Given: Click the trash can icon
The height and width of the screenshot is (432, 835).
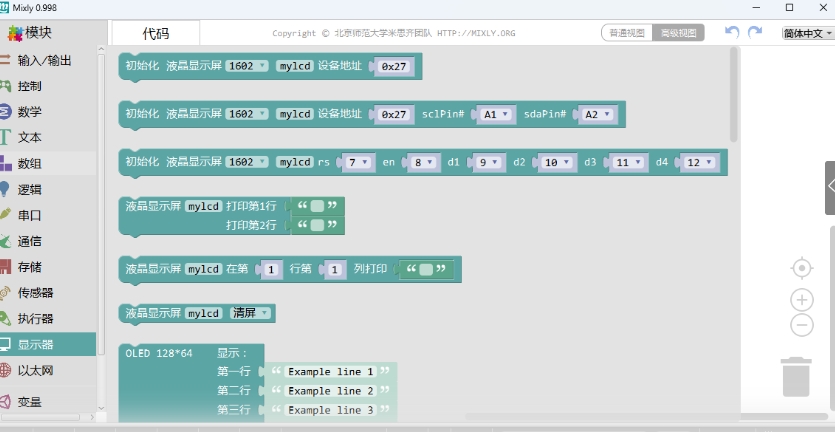Looking at the screenshot, I should [796, 377].
